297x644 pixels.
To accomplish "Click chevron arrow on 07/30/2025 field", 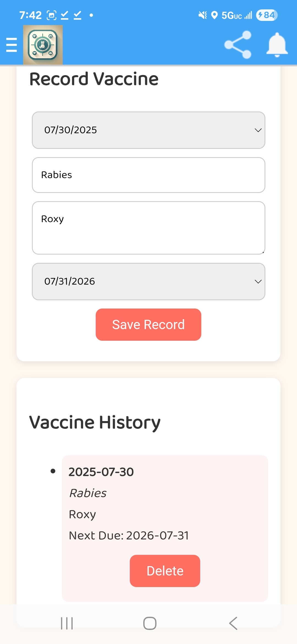I will [258, 130].
